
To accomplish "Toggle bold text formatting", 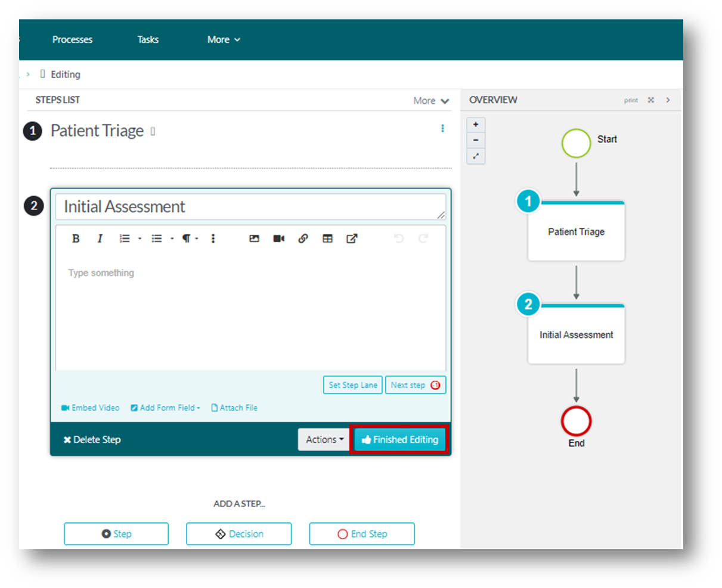I will coord(76,238).
